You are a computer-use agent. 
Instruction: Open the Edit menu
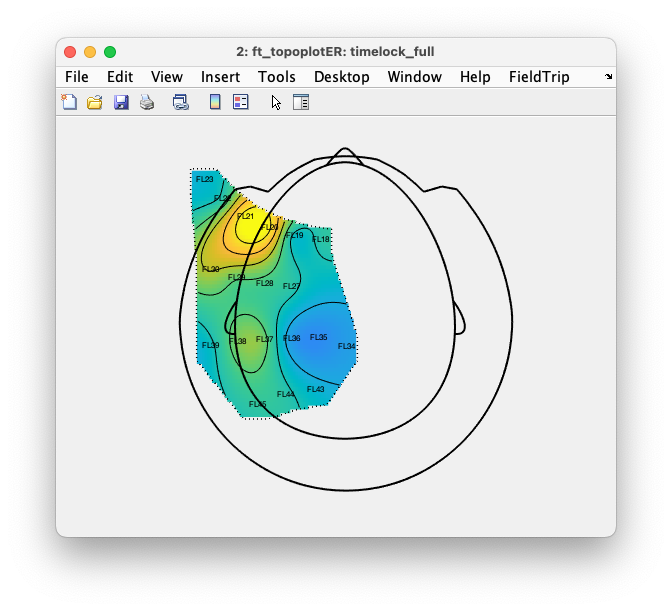[120, 77]
